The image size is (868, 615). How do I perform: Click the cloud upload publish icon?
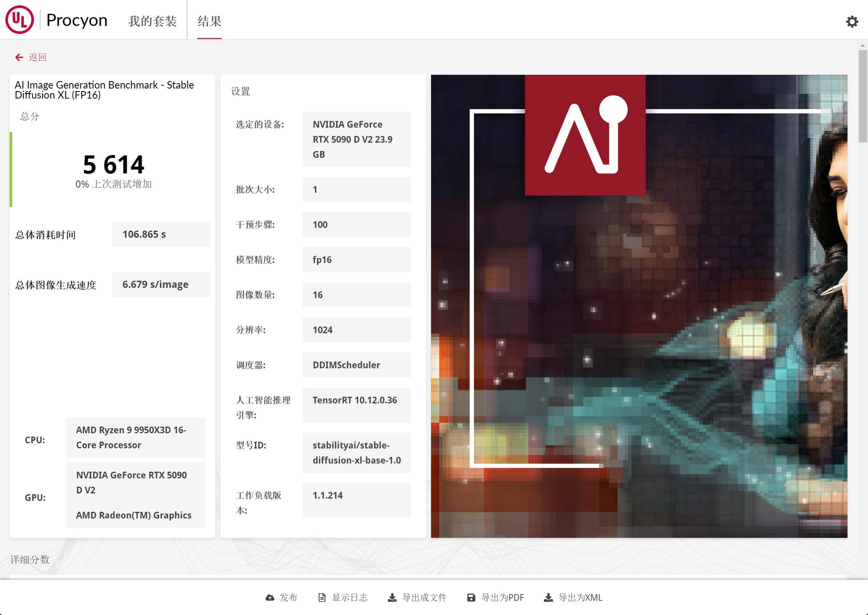[270, 598]
